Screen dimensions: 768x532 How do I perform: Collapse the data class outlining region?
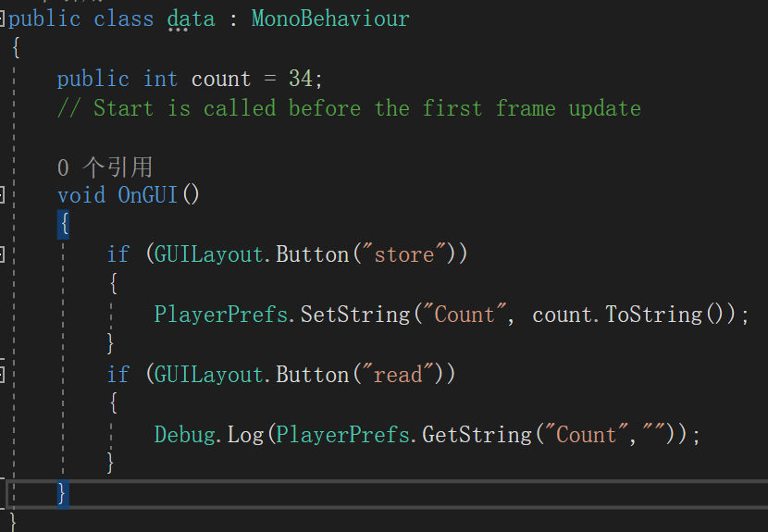coord(2,19)
